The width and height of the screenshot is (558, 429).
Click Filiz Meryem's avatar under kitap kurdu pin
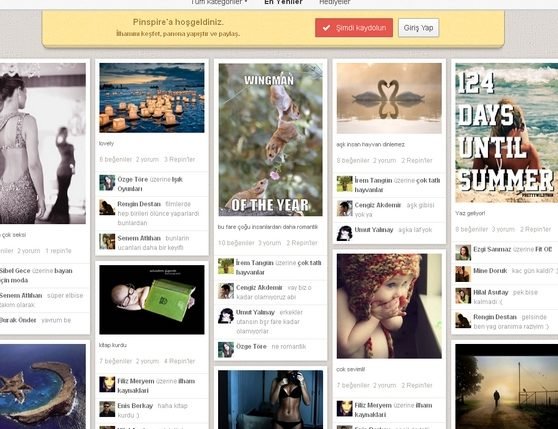pyautogui.click(x=107, y=385)
